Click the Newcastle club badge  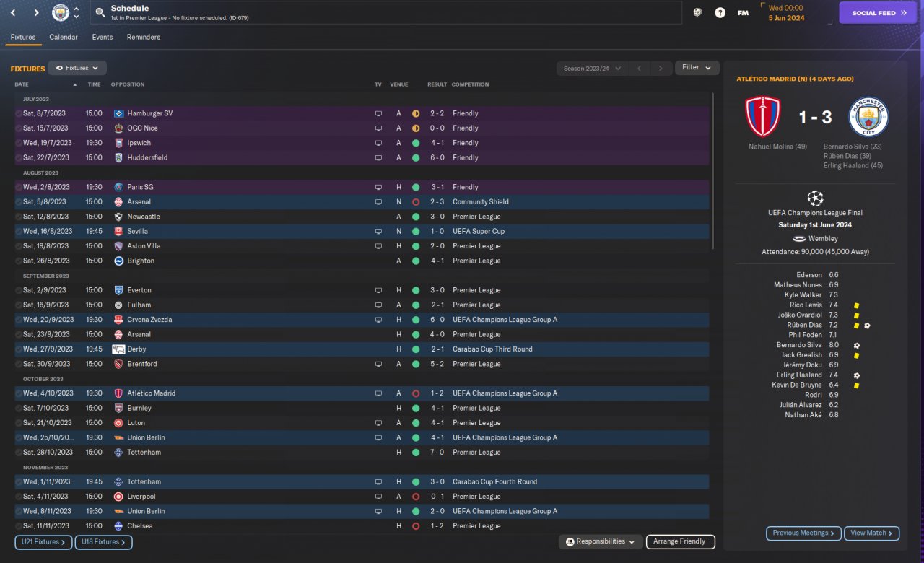pos(119,217)
